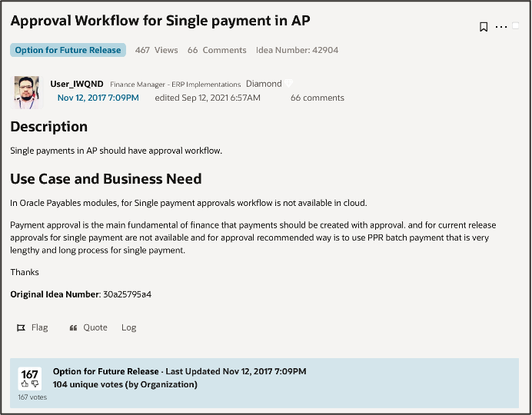Click the Diamond rank gem icon
The image size is (532, 415).
288,83
